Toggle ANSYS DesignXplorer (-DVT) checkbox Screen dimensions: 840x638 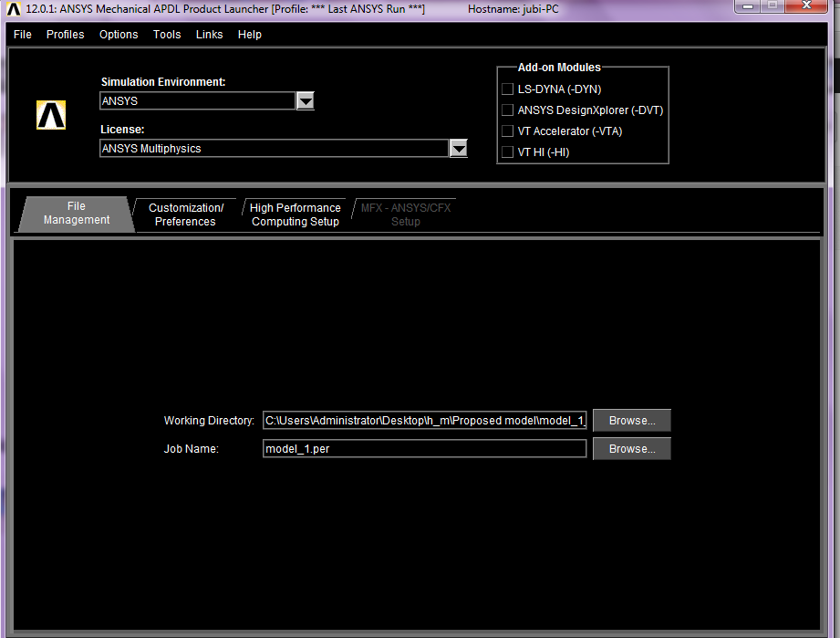click(508, 110)
